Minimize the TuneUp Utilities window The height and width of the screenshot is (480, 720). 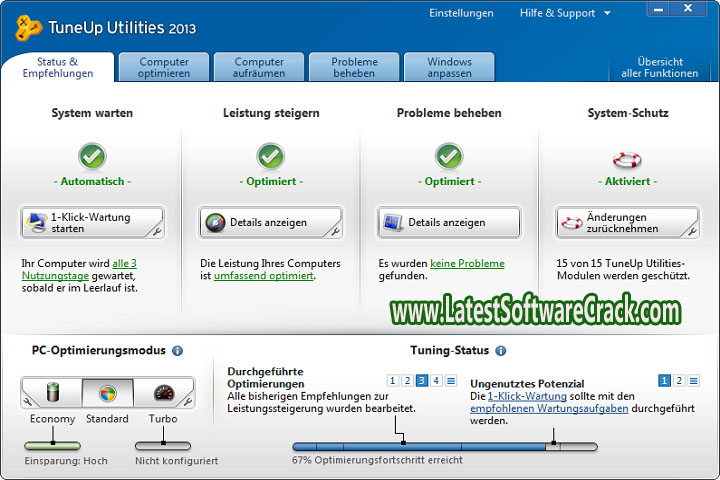(658, 9)
